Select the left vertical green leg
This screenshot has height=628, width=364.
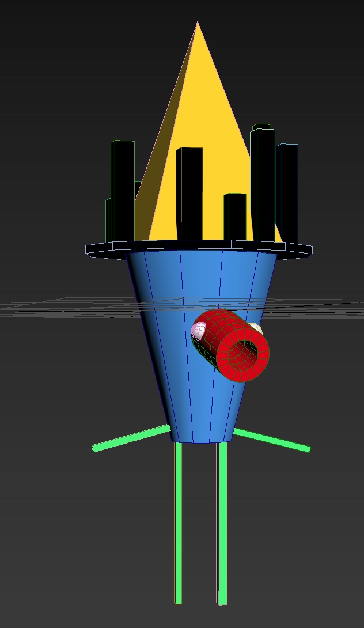(x=178, y=523)
